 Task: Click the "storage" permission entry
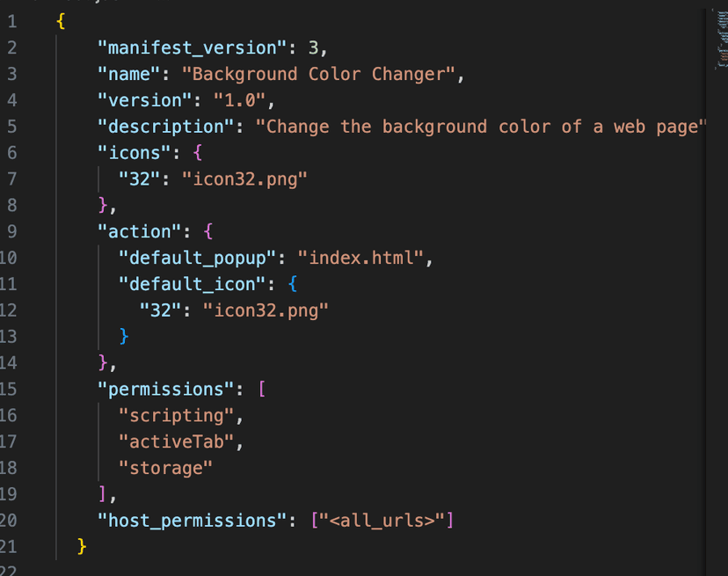click(x=166, y=468)
